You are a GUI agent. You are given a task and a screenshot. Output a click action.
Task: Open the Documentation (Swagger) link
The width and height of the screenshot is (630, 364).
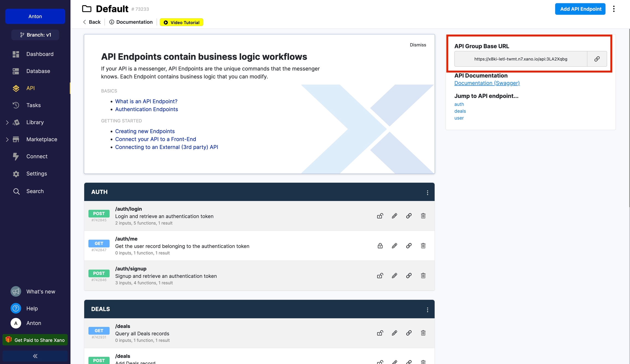(487, 83)
